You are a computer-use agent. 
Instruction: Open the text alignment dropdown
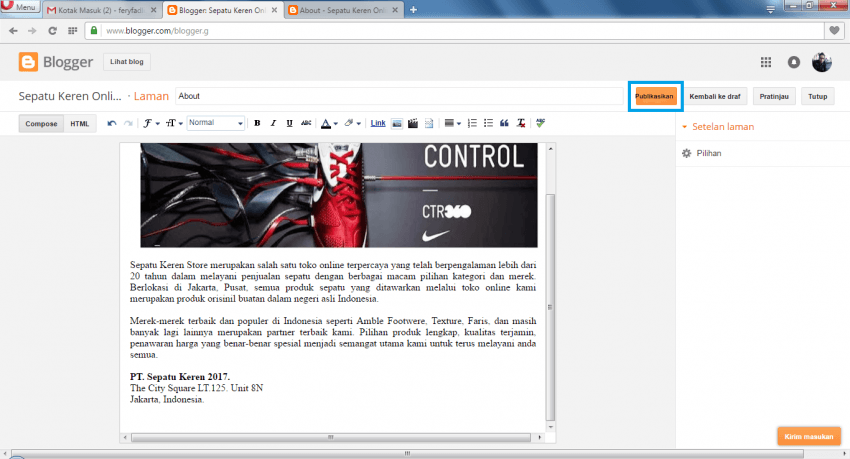452,124
